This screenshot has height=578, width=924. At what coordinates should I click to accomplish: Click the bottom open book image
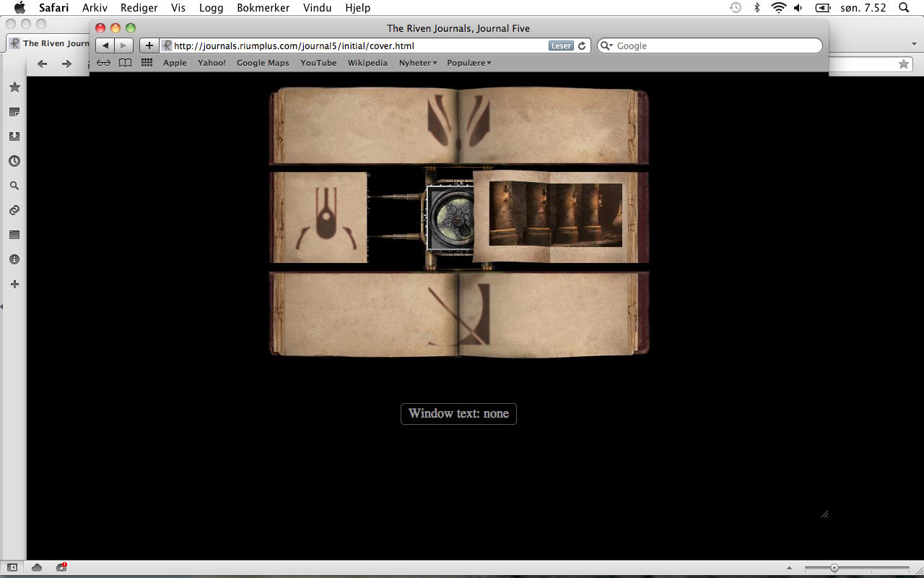[459, 315]
